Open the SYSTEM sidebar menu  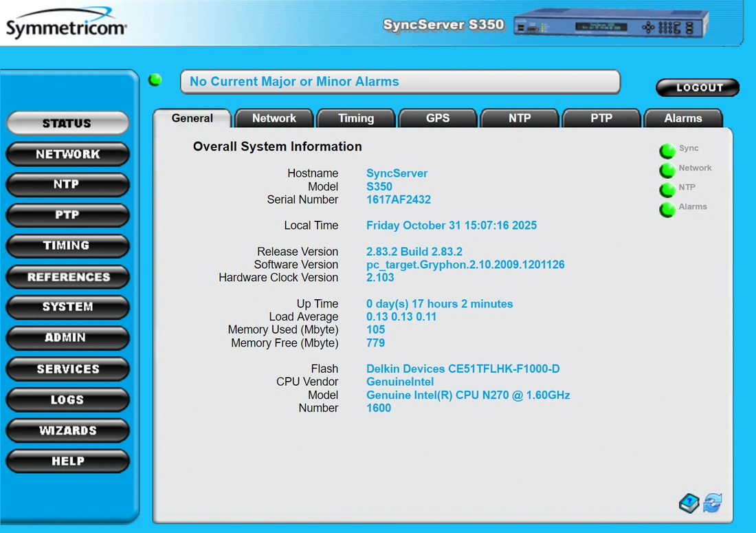click(x=67, y=307)
